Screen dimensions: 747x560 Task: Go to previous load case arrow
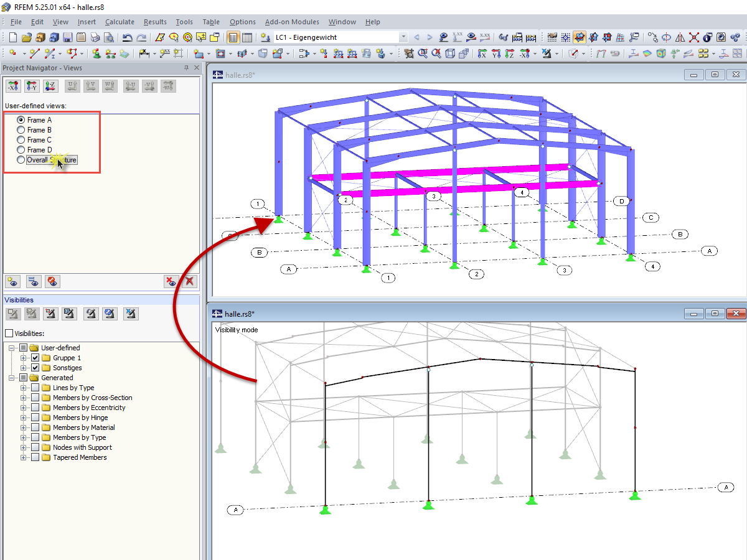coord(416,37)
